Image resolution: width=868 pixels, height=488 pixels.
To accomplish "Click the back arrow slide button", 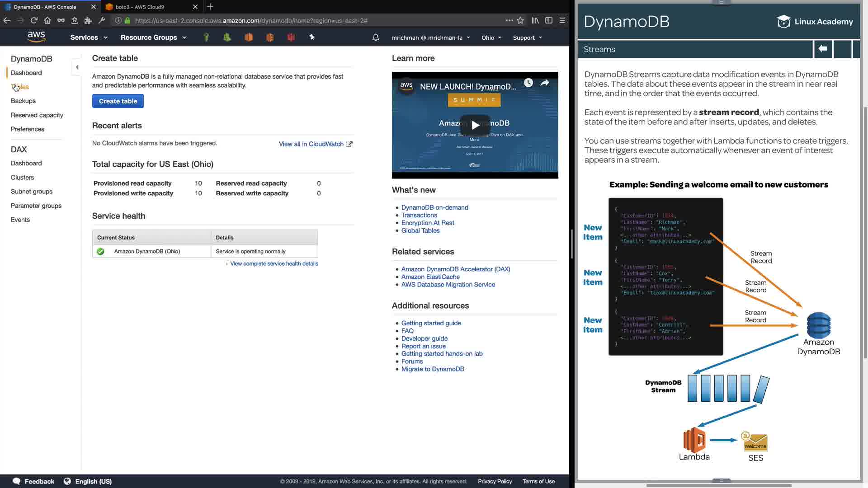I will pos(823,49).
